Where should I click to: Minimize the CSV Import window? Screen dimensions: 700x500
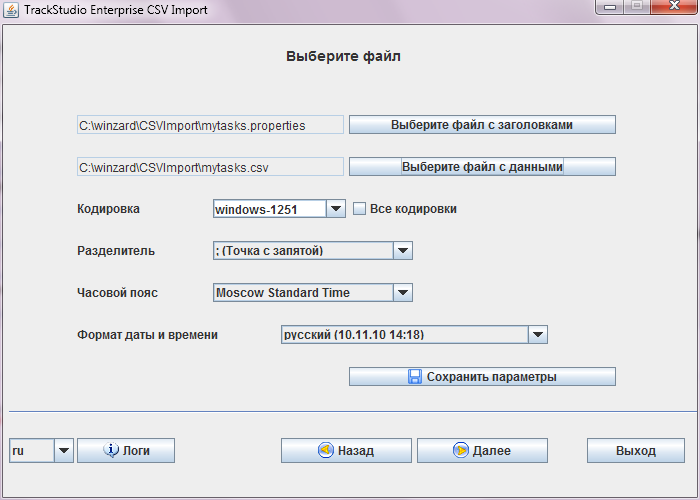tap(608, 8)
